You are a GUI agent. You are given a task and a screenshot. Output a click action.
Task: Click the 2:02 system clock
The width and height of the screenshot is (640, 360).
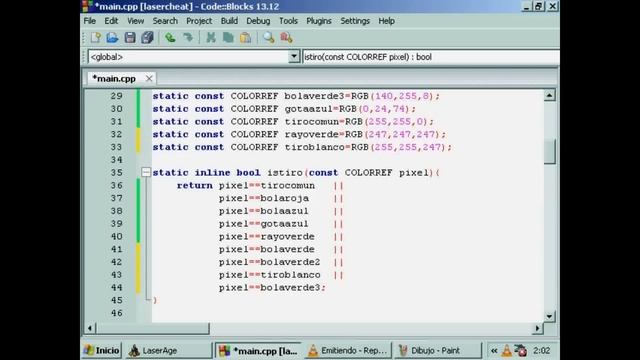542,351
